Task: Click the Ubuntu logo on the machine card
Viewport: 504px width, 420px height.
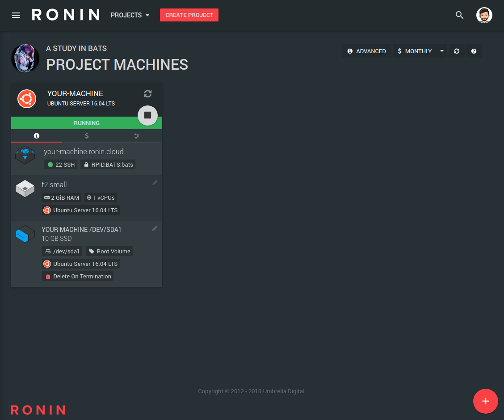Action: [x=26, y=99]
